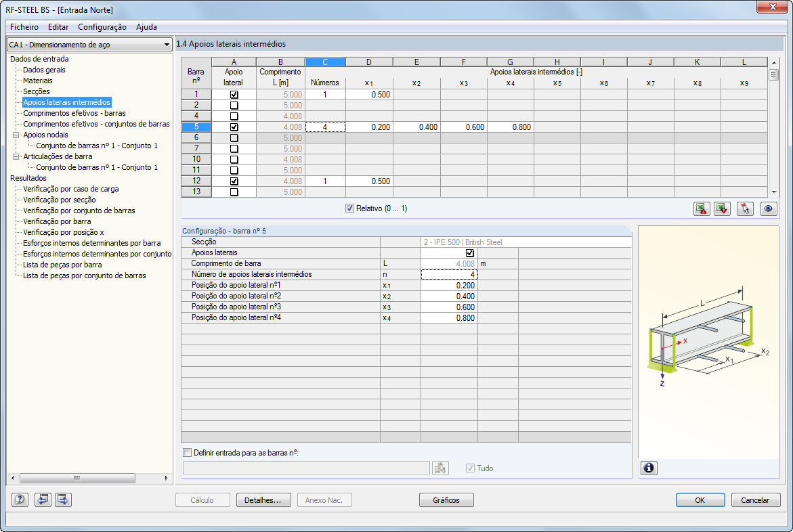Open Verificação por posição x
Screen dimensions: 793x532
[x=63, y=233]
